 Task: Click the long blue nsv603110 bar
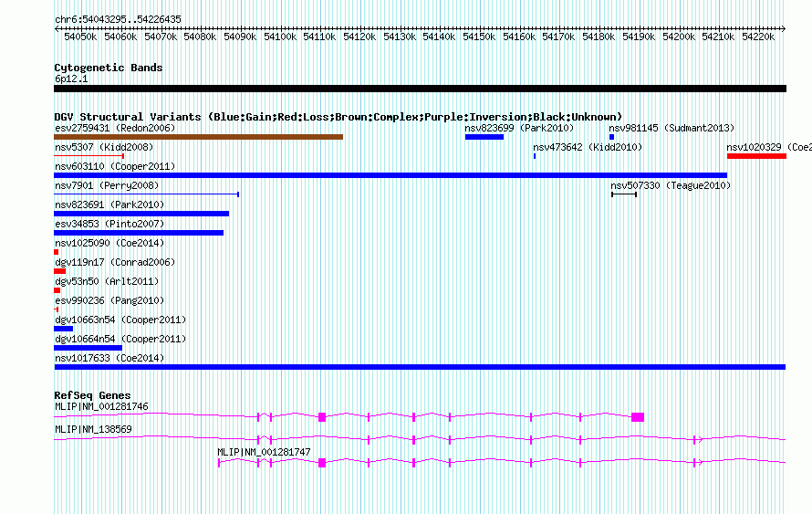coord(390,175)
